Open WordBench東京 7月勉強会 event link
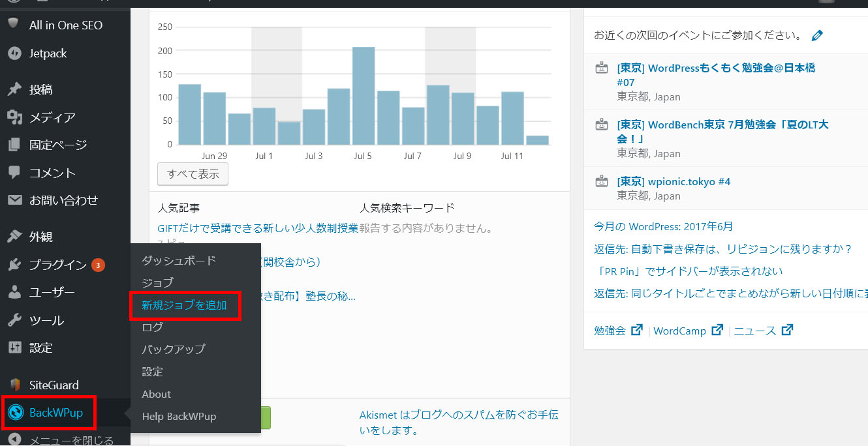This screenshot has width=868, height=446. (x=722, y=132)
